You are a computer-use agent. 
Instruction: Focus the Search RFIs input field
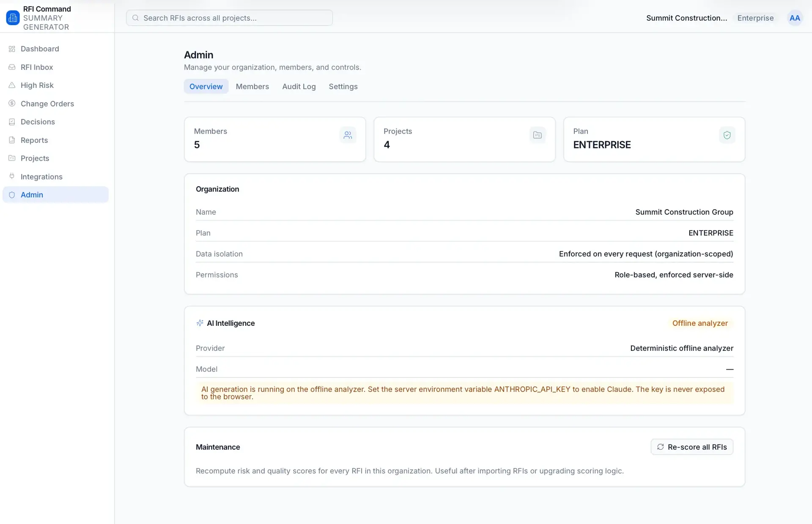229,18
